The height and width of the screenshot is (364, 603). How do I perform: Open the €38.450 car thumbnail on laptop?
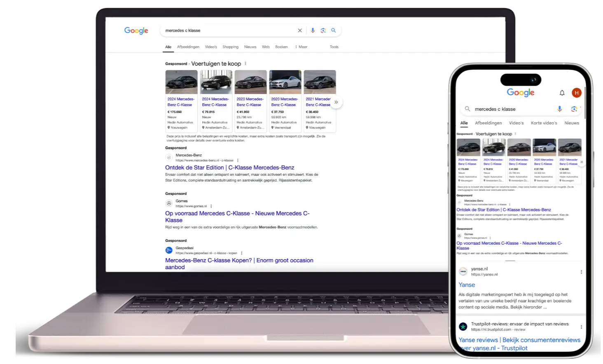click(320, 82)
